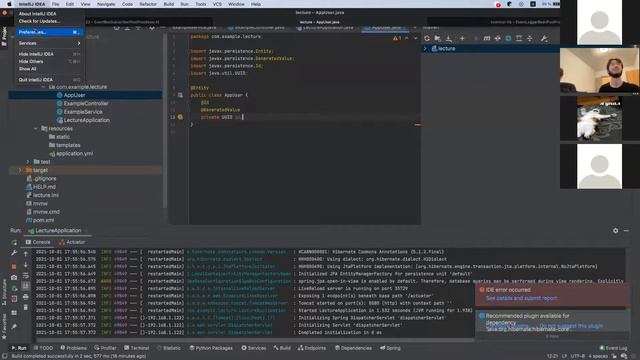The width and height of the screenshot is (640, 360).
Task: Click the camera thread dump icon
Action: [x=14, y=277]
